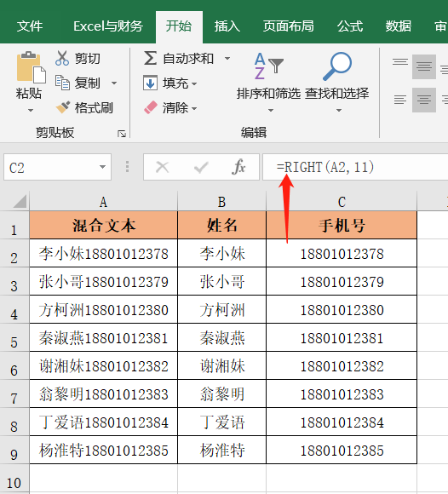The image size is (448, 494).
Task: Select name cell 张小哥
Action: pos(221,281)
